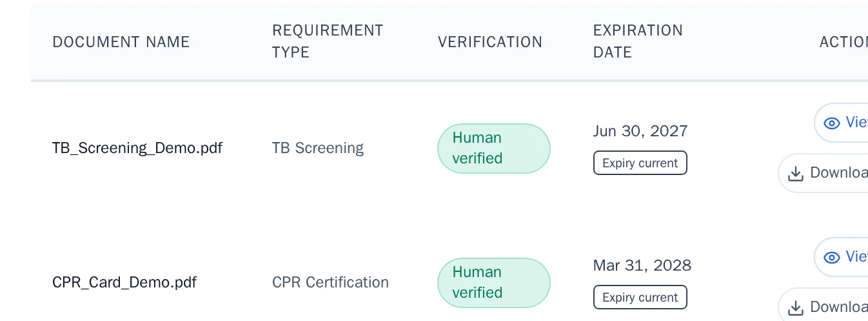Viewport: 868px width, 321px height.
Task: Select the TB_Screening_Demo.pdf file name
Action: pyautogui.click(x=137, y=149)
